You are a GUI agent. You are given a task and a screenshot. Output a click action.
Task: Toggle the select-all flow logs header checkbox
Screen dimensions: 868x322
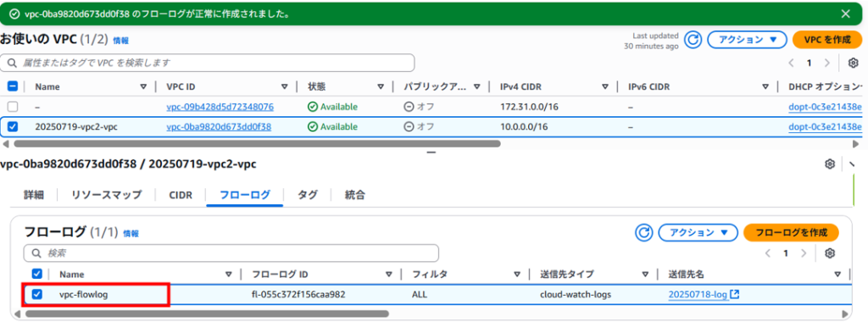click(37, 274)
